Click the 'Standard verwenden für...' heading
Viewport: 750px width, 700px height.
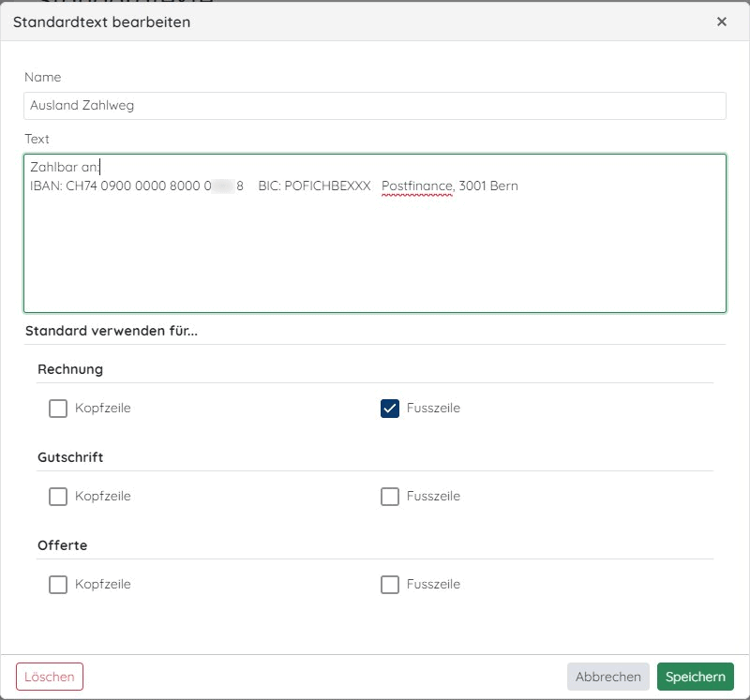111,331
